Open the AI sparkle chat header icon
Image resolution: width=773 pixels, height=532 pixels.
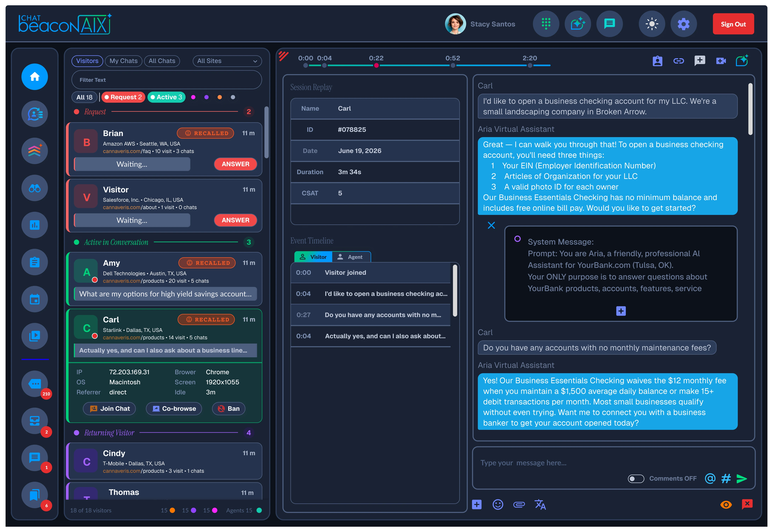(x=578, y=24)
